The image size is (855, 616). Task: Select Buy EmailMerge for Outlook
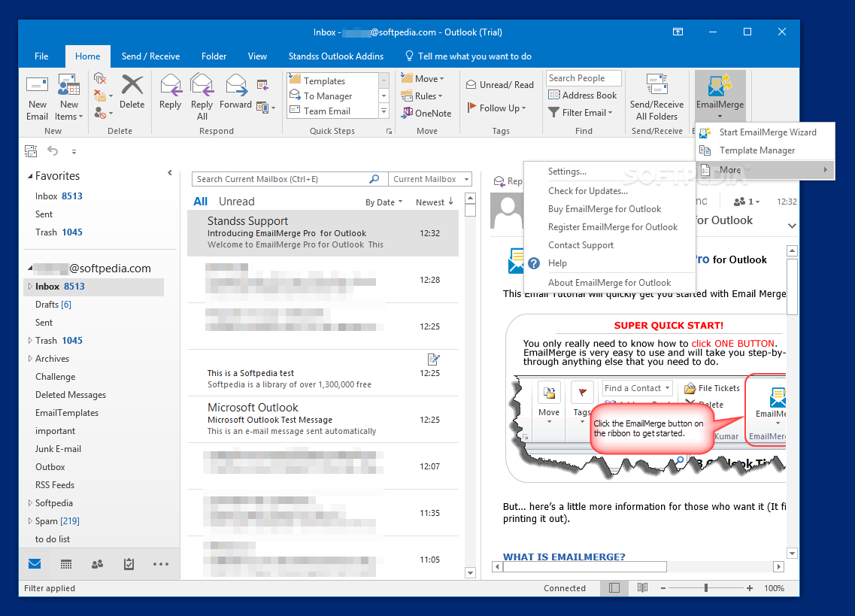(609, 209)
